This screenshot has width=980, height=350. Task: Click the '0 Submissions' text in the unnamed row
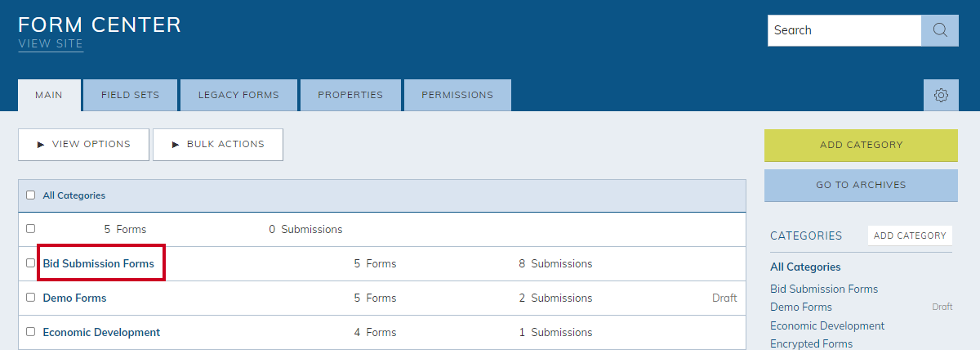(305, 229)
